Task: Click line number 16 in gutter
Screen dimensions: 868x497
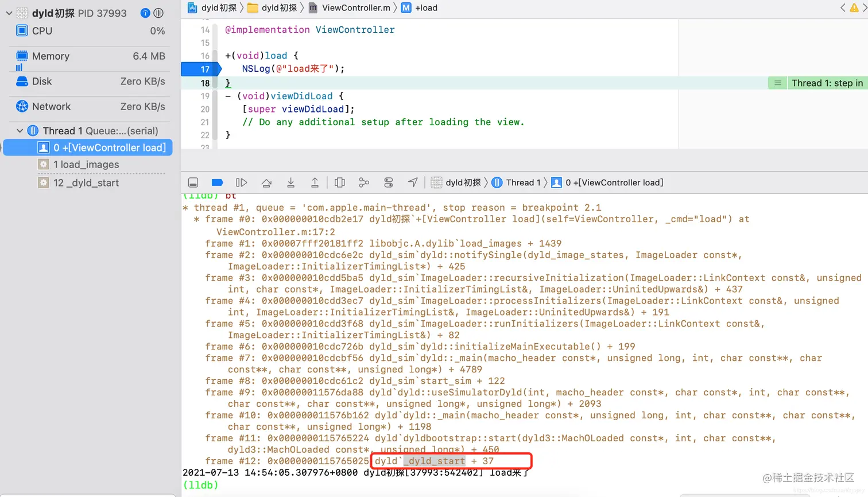Action: pyautogui.click(x=205, y=56)
